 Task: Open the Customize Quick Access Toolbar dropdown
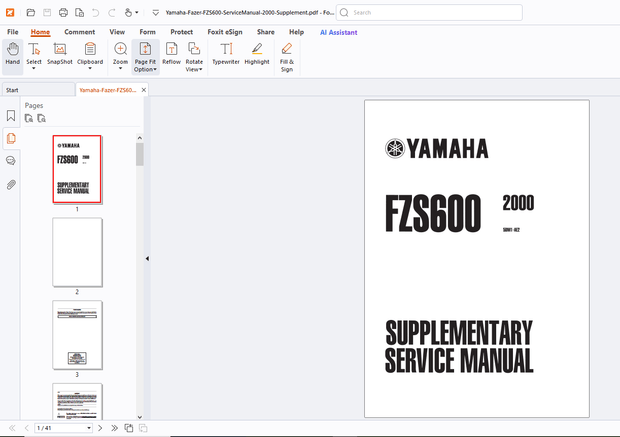(x=156, y=13)
